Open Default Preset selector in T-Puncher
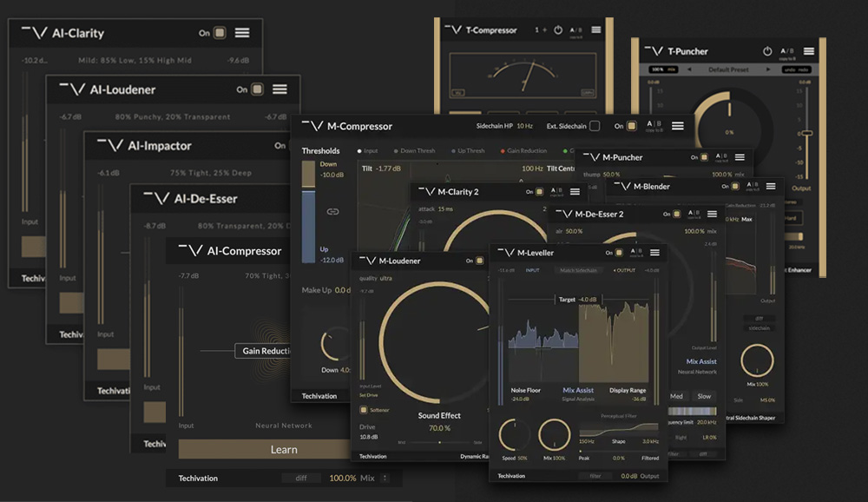Image resolution: width=868 pixels, height=502 pixels. [728, 69]
